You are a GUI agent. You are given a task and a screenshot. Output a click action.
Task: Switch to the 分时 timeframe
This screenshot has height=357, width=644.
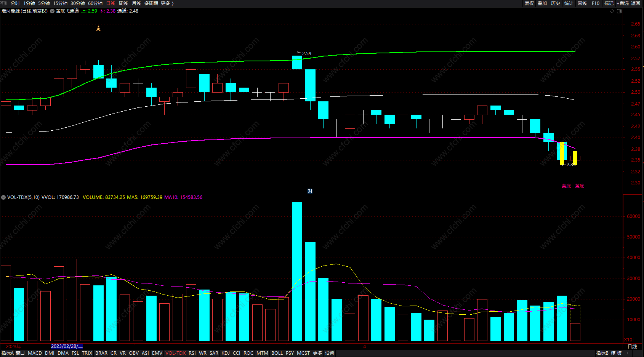tap(15, 3)
